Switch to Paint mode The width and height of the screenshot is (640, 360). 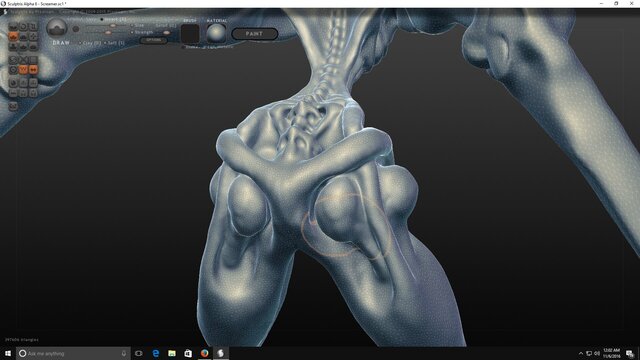tap(255, 34)
